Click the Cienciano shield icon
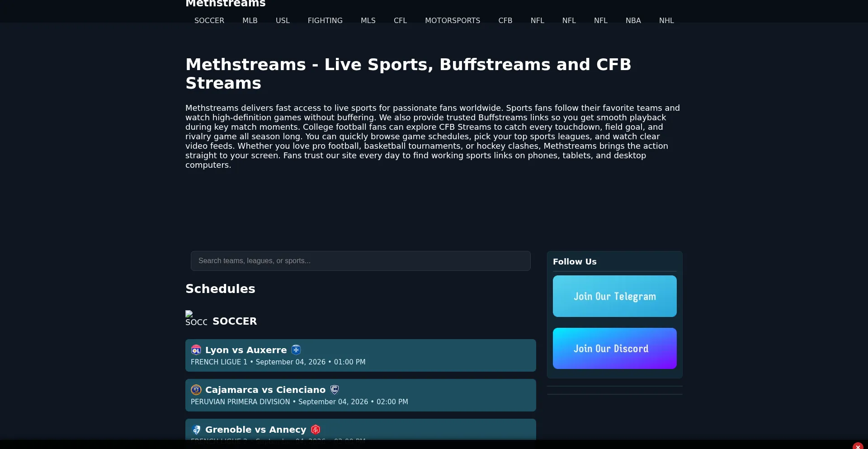 coord(335,390)
